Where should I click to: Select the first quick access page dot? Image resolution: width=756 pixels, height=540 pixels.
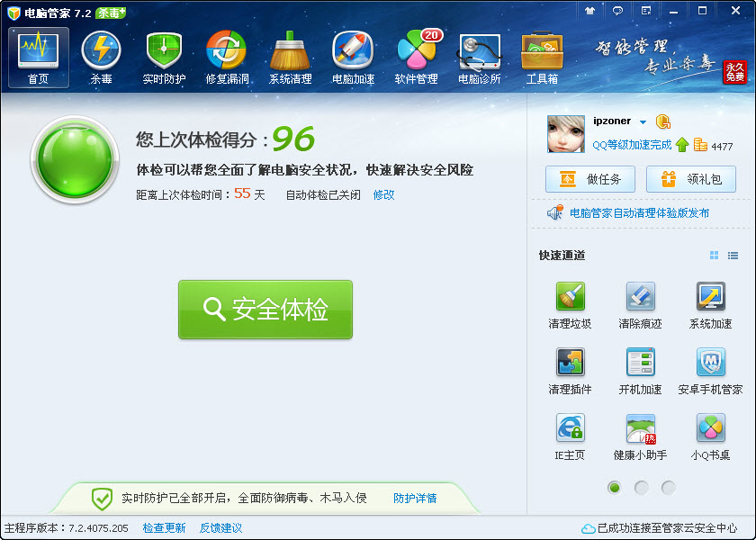pos(614,488)
